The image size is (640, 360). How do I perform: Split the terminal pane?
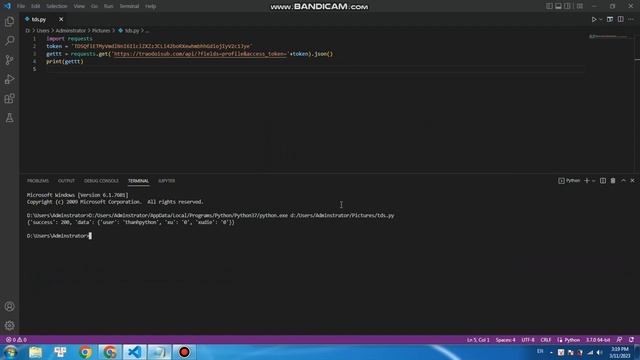click(x=603, y=180)
